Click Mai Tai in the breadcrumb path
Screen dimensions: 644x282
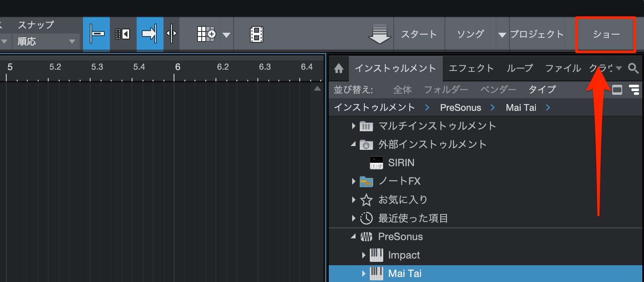tap(521, 107)
